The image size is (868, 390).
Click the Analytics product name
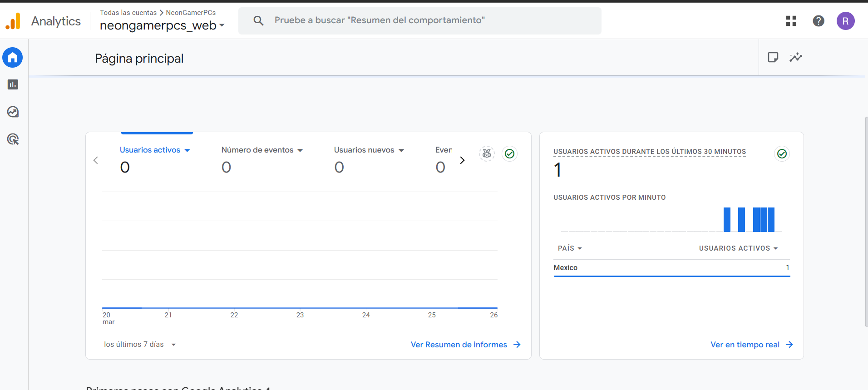click(56, 21)
